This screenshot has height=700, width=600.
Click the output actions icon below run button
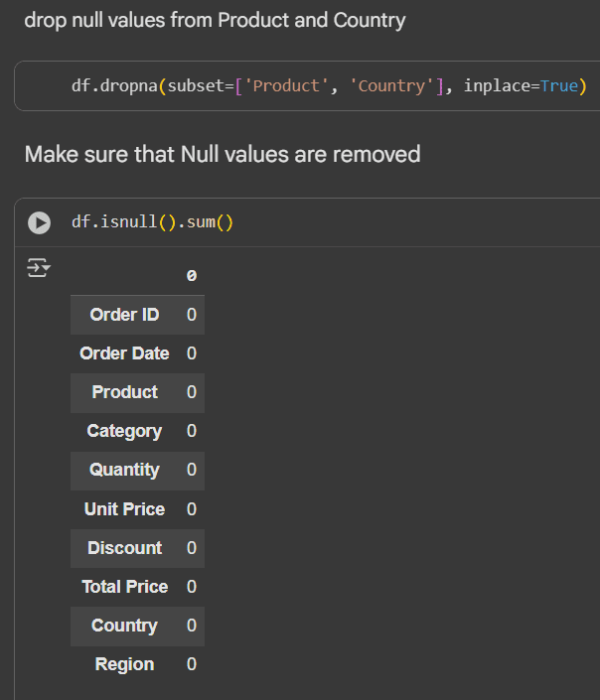(39, 268)
